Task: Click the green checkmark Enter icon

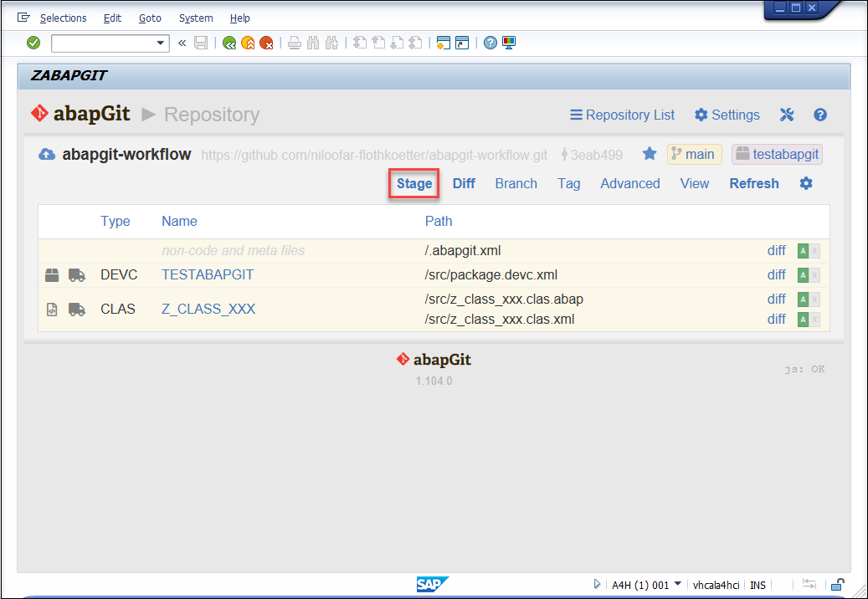Action: [33, 43]
